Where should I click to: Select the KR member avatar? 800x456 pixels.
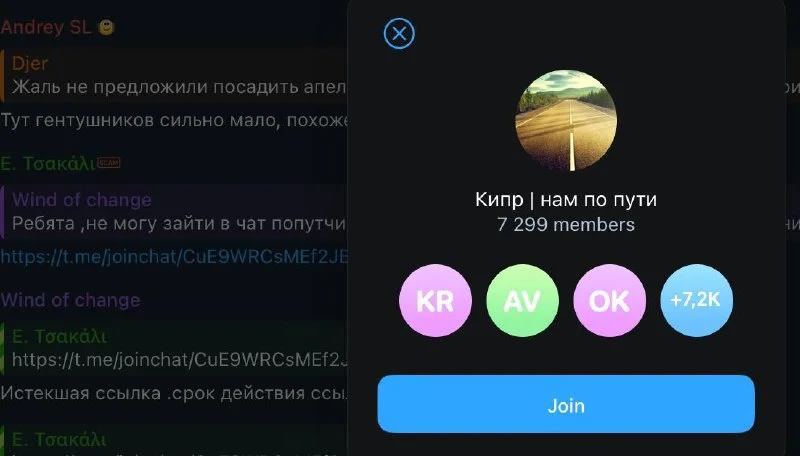(x=435, y=300)
